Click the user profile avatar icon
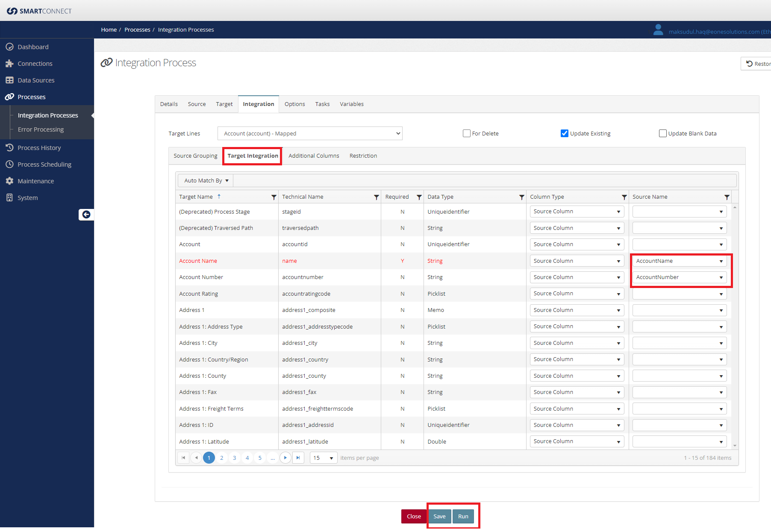771x532 pixels. pyautogui.click(x=658, y=30)
